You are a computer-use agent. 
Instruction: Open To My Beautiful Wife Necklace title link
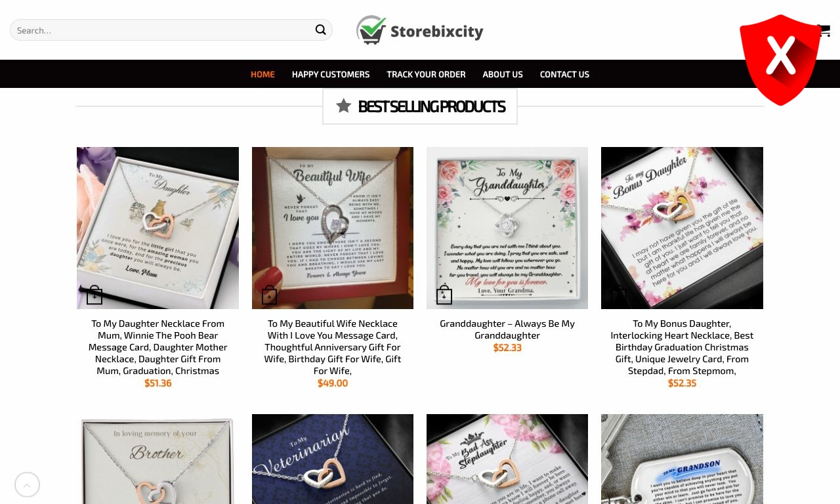pyautogui.click(x=333, y=347)
